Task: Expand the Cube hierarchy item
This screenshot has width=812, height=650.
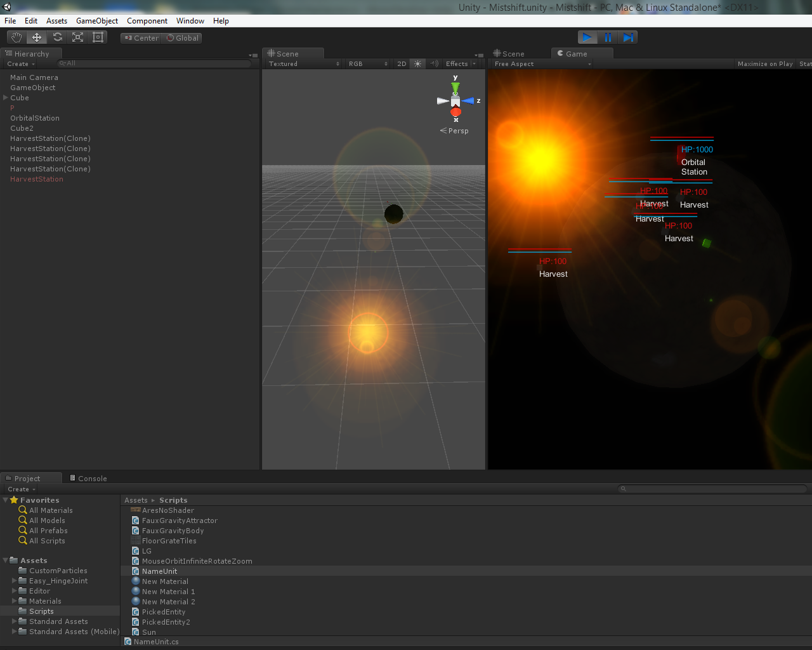Action: click(6, 98)
